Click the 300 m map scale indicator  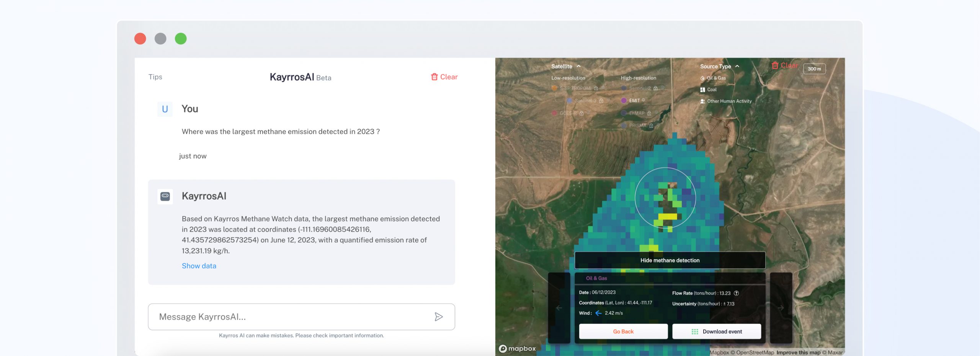pos(814,69)
